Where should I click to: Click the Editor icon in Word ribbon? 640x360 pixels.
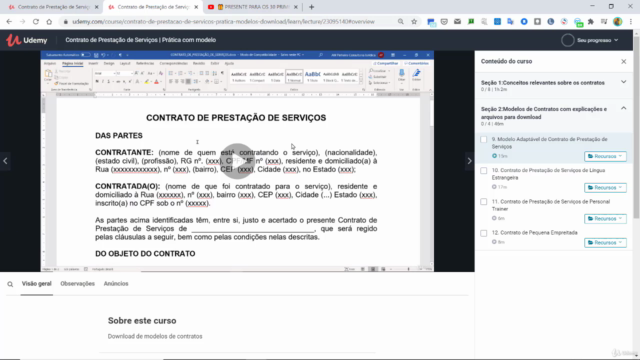[x=416, y=75]
